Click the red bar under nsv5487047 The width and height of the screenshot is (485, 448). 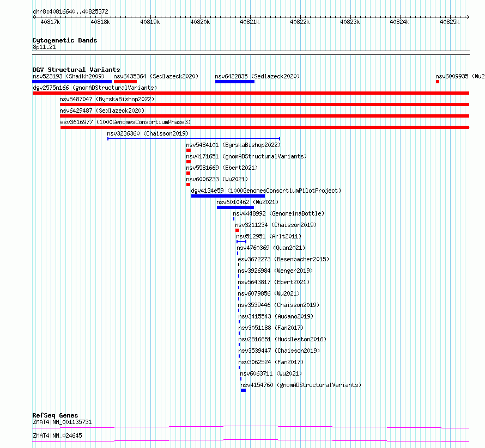pyautogui.click(x=264, y=105)
